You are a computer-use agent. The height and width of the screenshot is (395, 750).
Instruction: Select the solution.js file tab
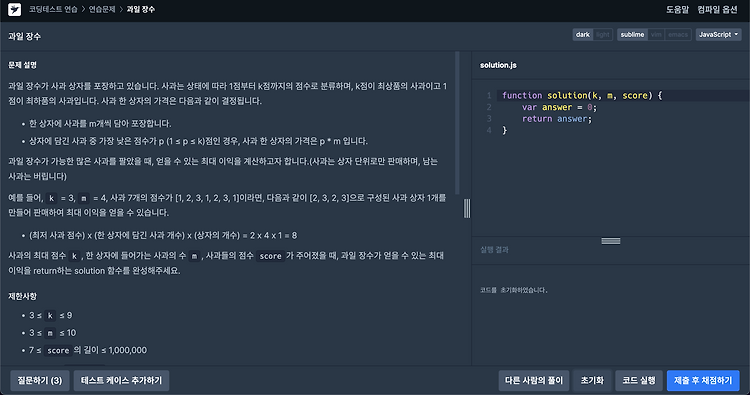498,65
